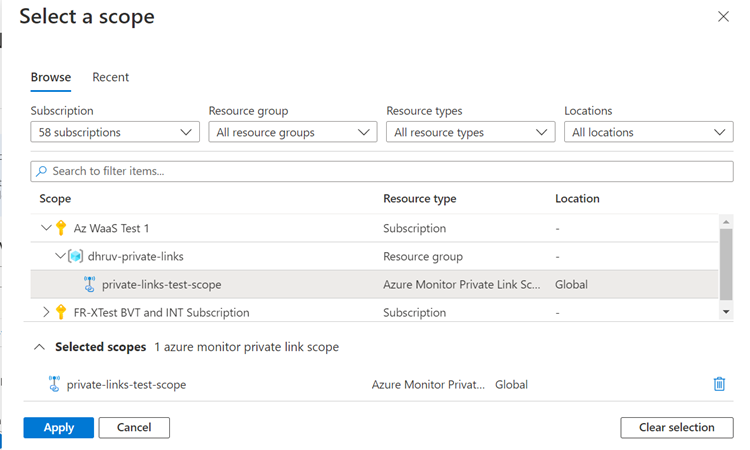Sort by the Resource type column header
This screenshot has height=450, width=750.
coord(419,198)
